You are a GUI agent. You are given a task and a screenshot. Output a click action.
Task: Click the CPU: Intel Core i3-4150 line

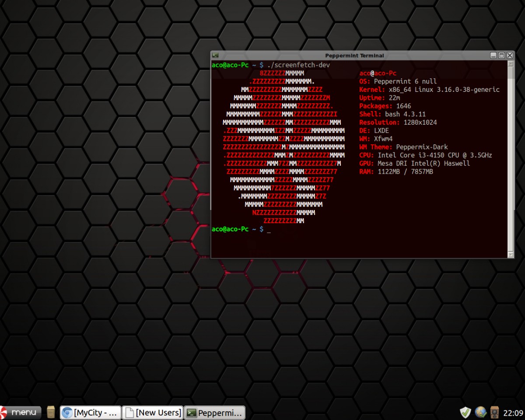pos(426,155)
